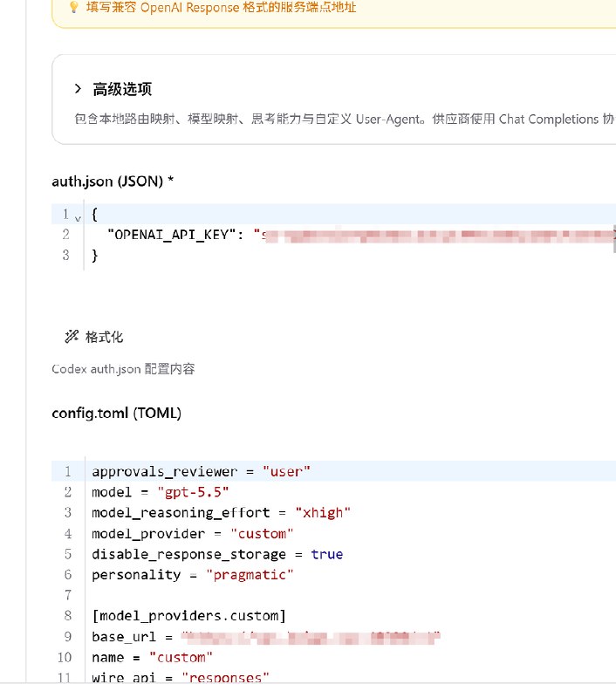616x698 pixels.
Task: Click the 高级选项 heading
Action: coord(122,89)
